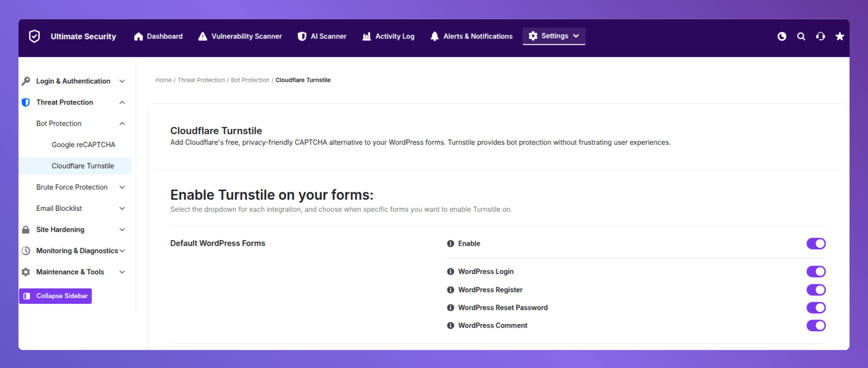Toggle the dark mode moon icon
Image resolution: width=868 pixels, height=368 pixels.
782,37
